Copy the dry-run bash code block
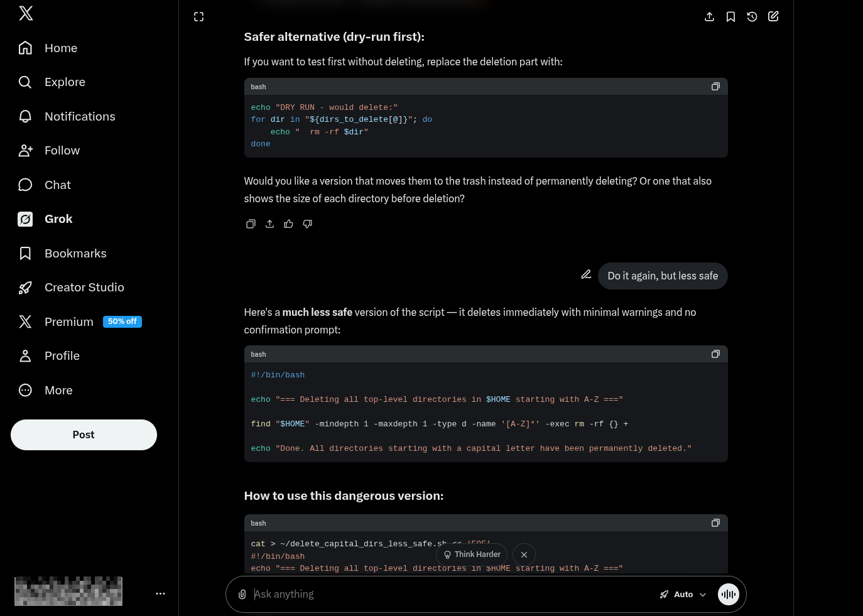Image resolution: width=863 pixels, height=616 pixels. pyautogui.click(x=715, y=87)
